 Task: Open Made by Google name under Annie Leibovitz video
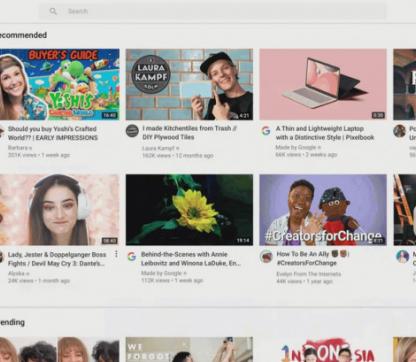click(x=161, y=273)
